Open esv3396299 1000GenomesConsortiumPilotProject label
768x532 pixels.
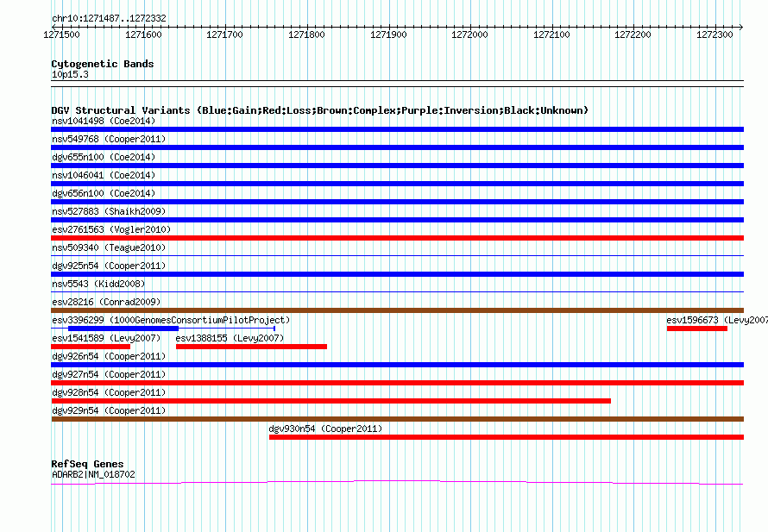pyautogui.click(x=171, y=320)
